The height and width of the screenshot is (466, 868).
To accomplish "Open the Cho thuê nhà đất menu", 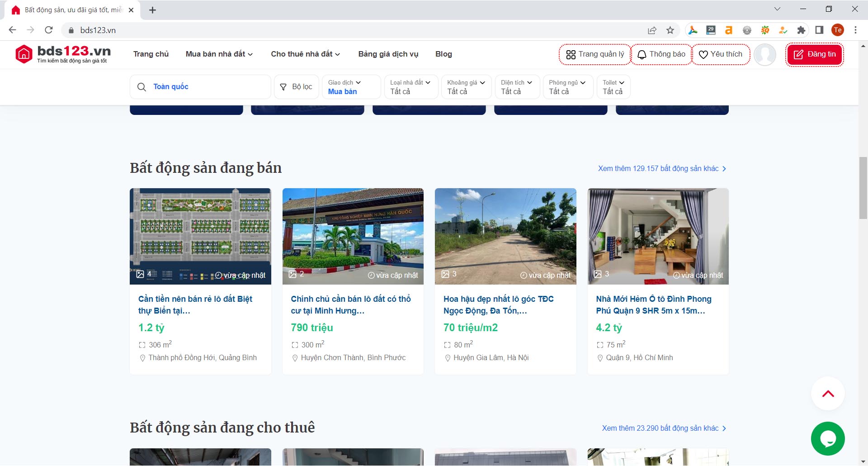I will coord(306,54).
